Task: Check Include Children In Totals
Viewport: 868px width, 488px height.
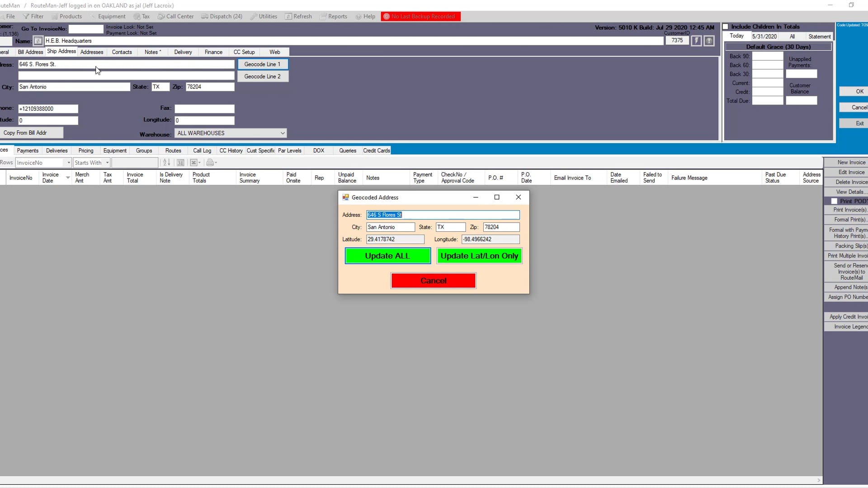Action: tap(726, 27)
